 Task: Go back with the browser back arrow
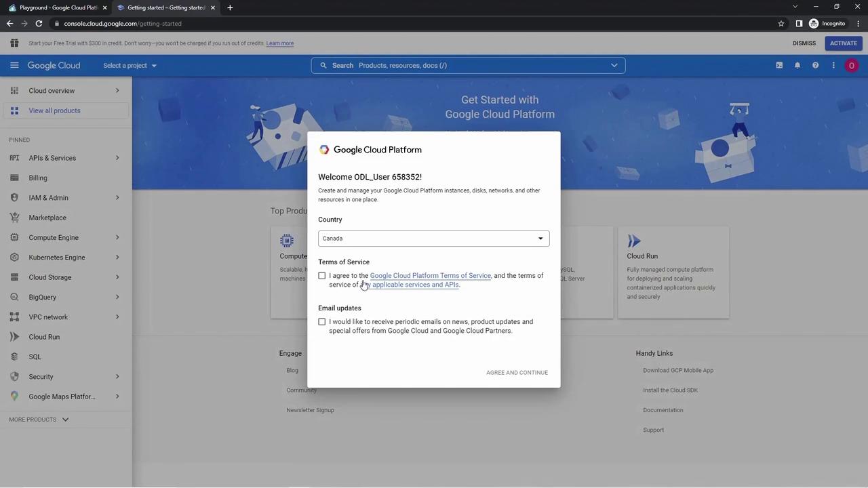(10, 23)
